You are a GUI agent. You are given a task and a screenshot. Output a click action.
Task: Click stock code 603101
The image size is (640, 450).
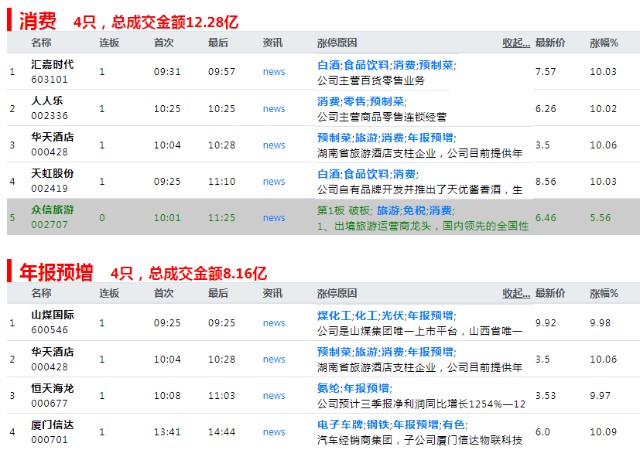49,79
